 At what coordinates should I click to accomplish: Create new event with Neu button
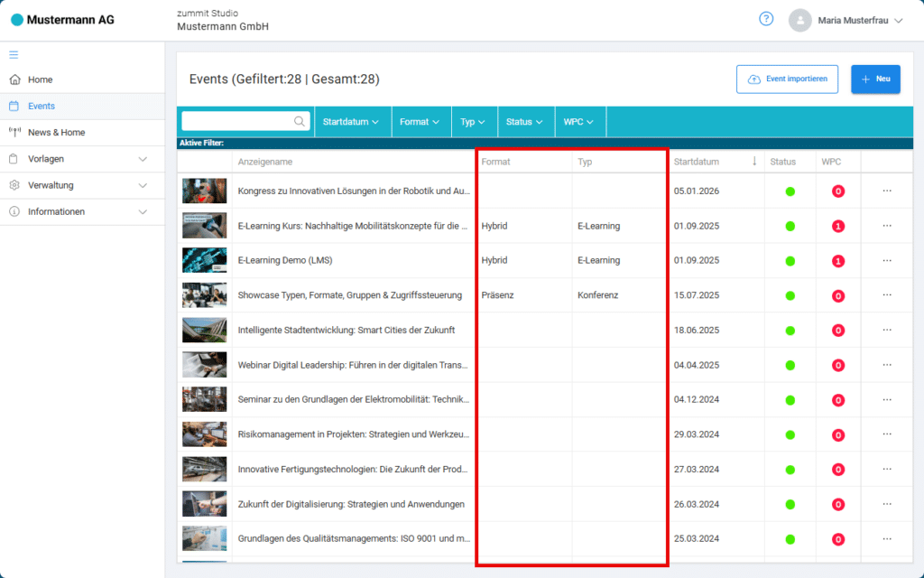(x=875, y=79)
